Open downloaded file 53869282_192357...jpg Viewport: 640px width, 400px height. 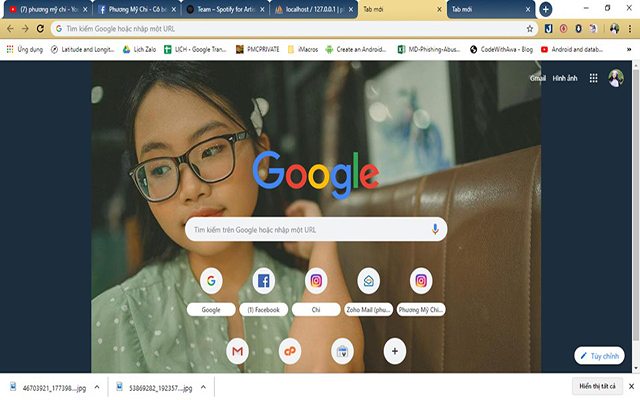[154, 388]
